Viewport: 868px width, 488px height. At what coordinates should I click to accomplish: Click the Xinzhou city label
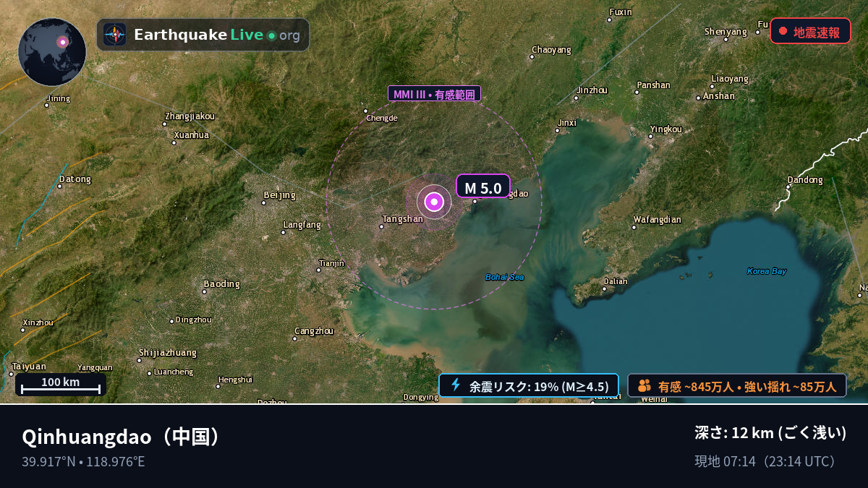coord(38,322)
